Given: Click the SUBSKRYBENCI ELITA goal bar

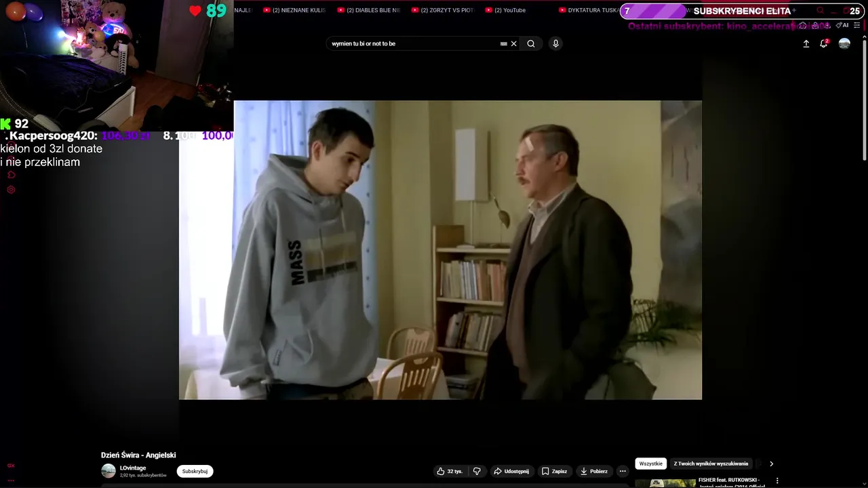Looking at the screenshot, I should click(742, 11).
